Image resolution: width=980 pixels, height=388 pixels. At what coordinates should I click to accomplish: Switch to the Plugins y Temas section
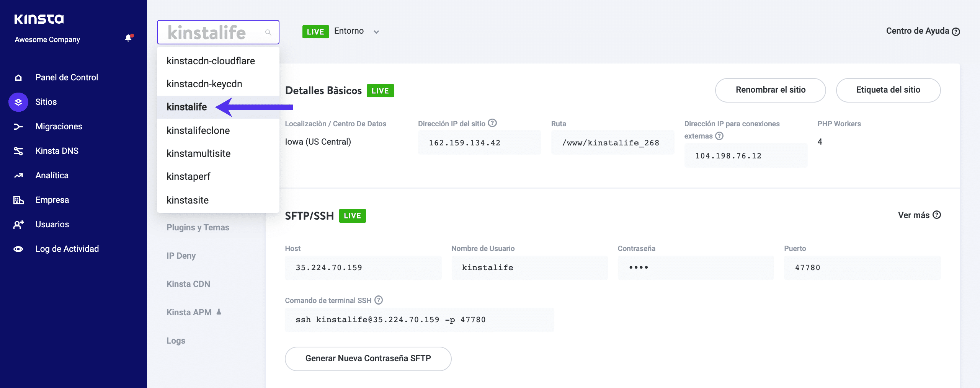(198, 227)
